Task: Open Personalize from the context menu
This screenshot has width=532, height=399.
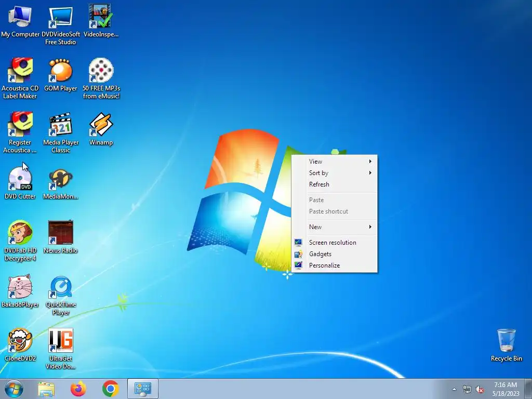Action: tap(334, 265)
